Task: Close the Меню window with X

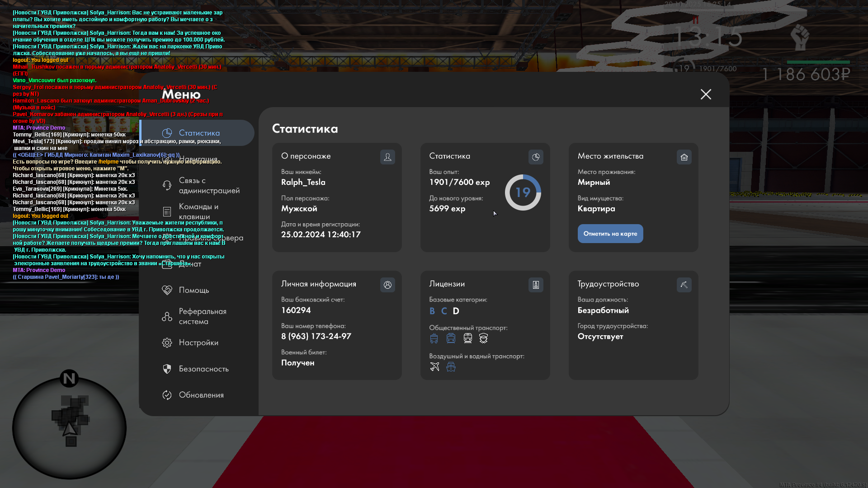Action: pyautogui.click(x=706, y=94)
